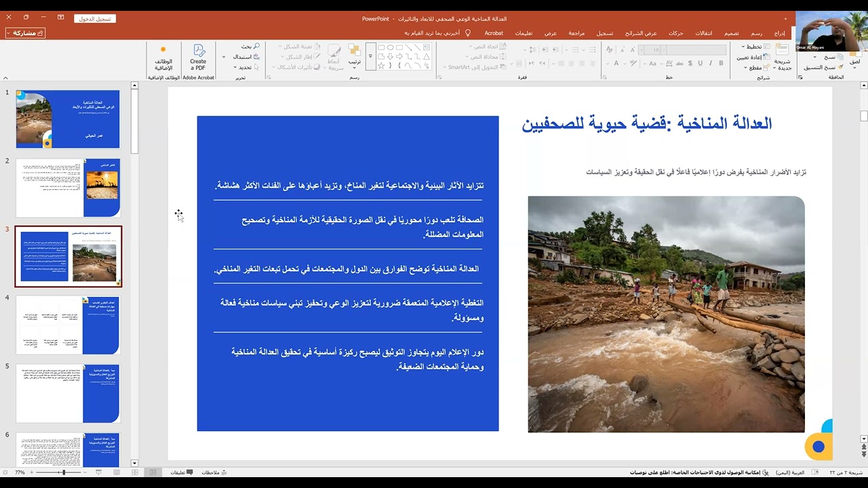Select the rectangle shape in gallery

pyautogui.click(x=400, y=47)
